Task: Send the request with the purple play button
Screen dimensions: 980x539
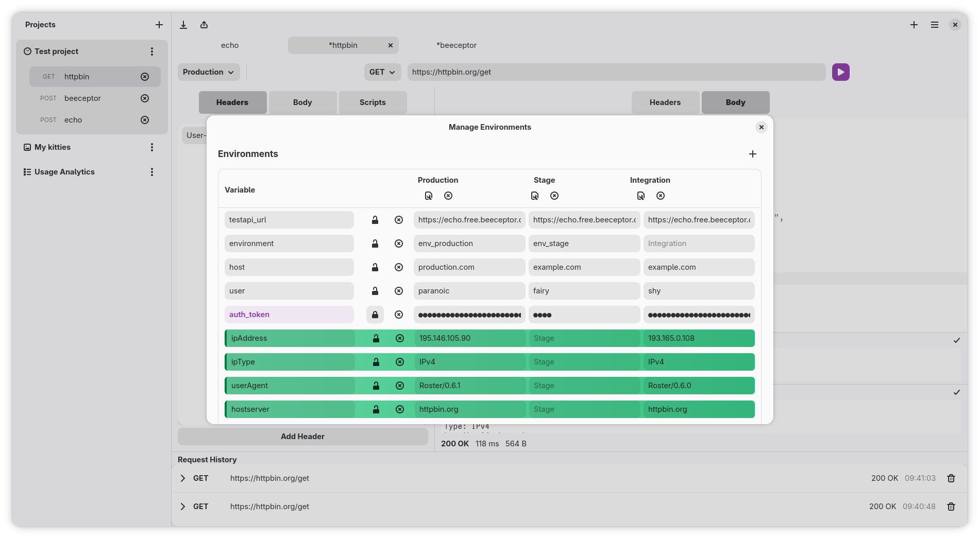Action: click(840, 72)
